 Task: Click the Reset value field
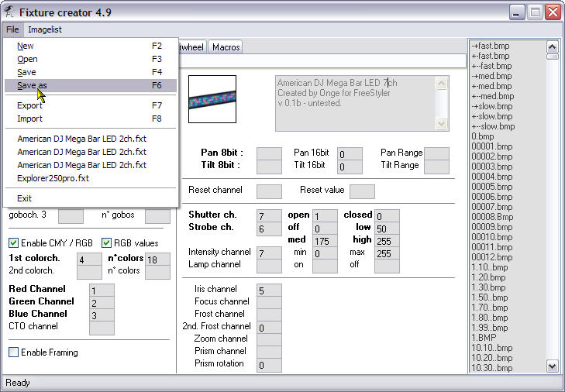[362, 191]
